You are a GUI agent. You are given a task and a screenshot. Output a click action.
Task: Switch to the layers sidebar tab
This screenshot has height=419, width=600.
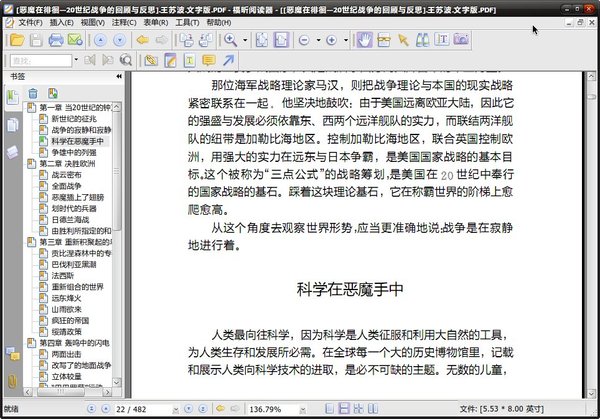click(13, 152)
